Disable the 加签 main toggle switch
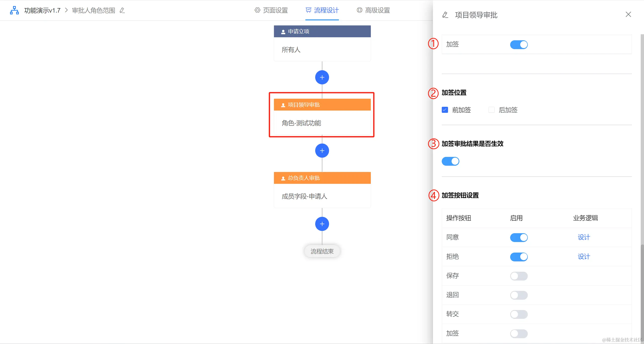The height and width of the screenshot is (344, 644). (x=519, y=45)
